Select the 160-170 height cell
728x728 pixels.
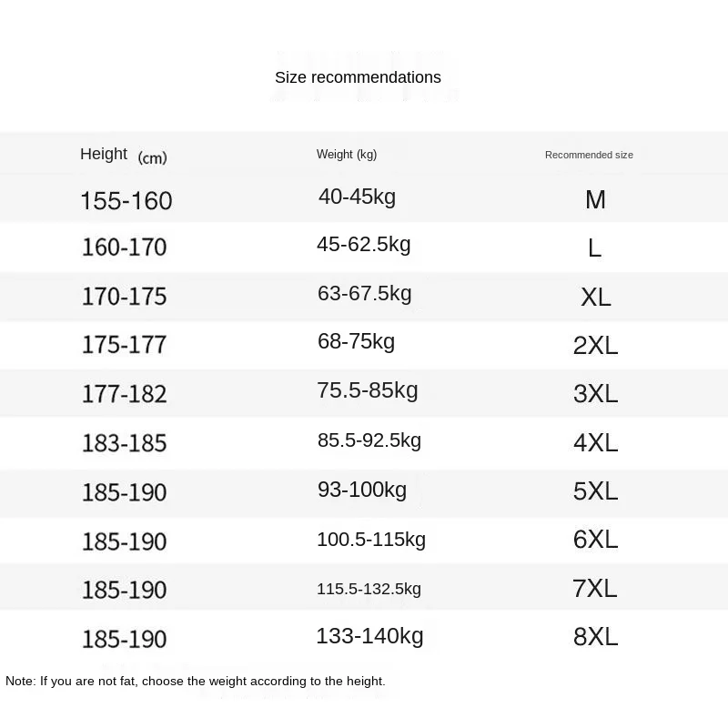(x=124, y=248)
